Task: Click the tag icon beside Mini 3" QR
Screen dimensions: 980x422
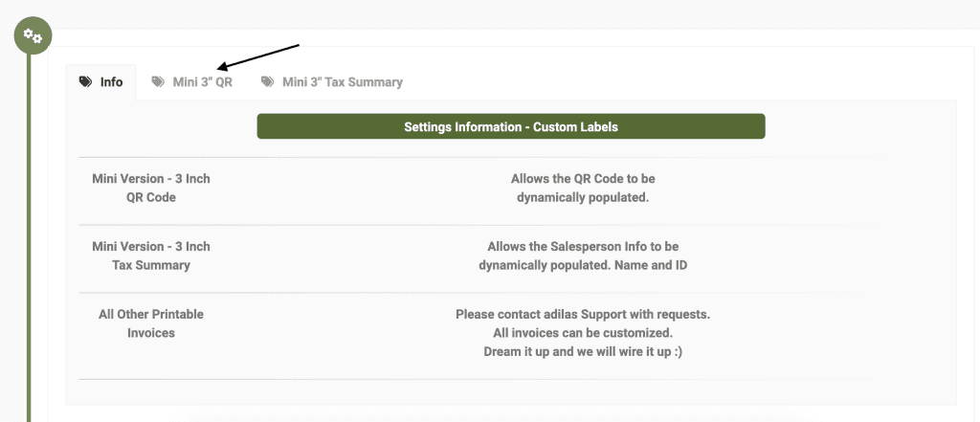Action: coord(158,82)
